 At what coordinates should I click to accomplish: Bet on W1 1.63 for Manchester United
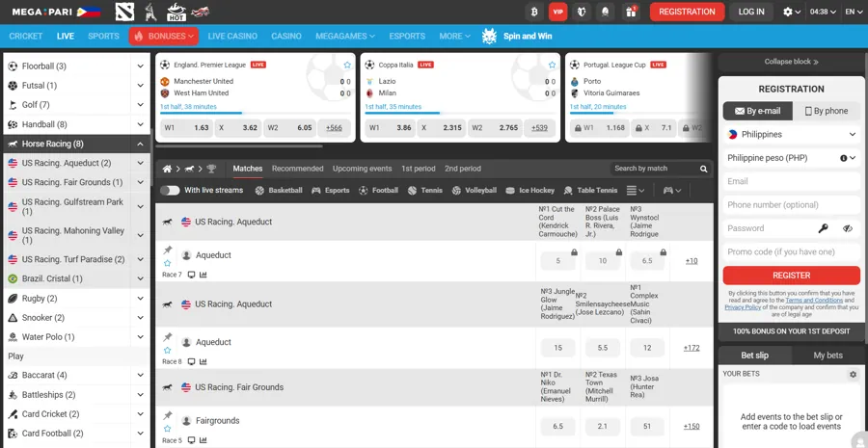pos(186,128)
